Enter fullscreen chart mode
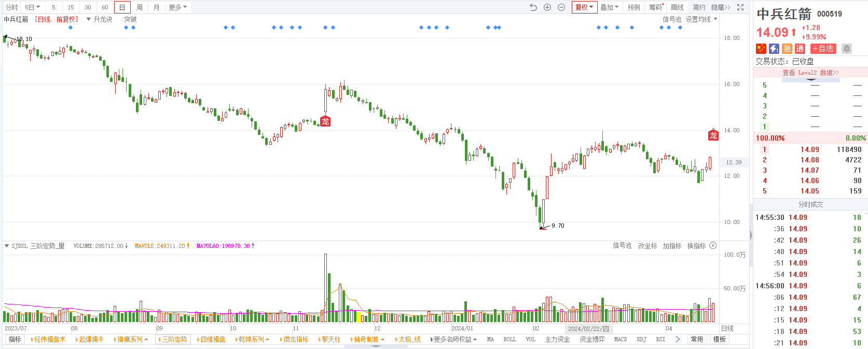 coord(740,7)
